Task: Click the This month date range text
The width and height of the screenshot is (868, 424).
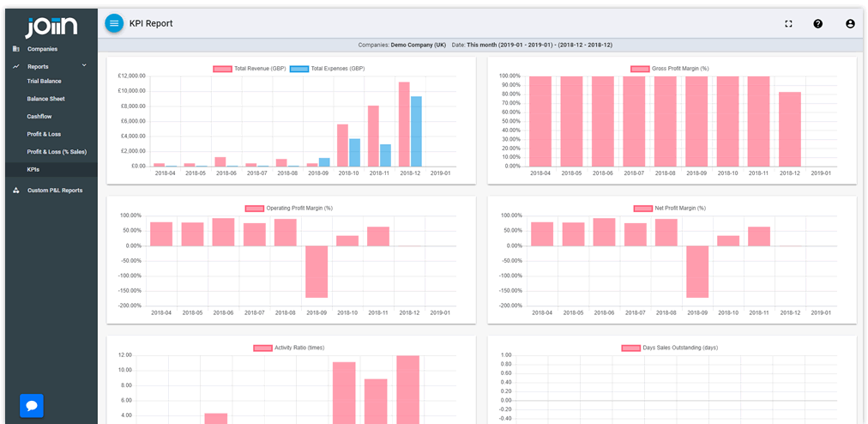Action: pyautogui.click(x=539, y=45)
